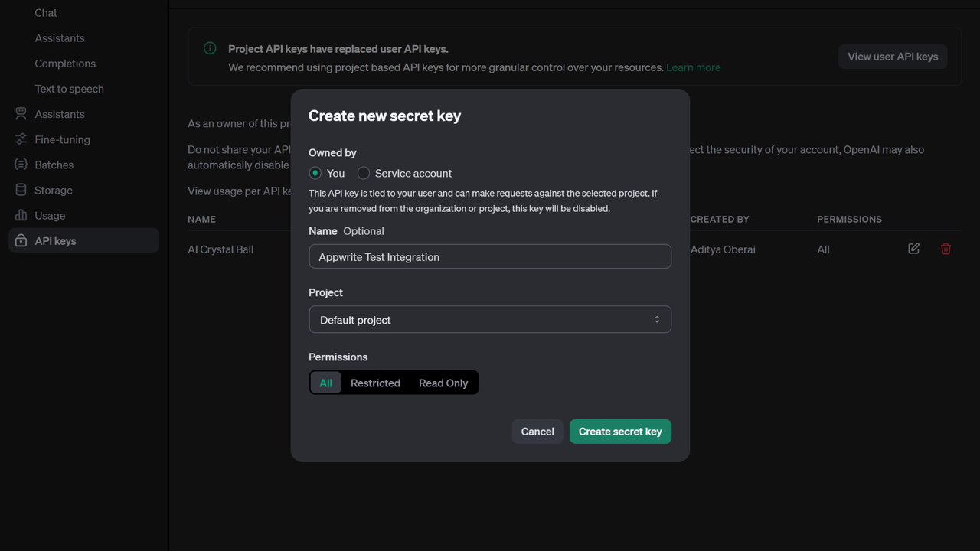Screen dimensions: 980x551
Task: Click the AI Crystal Ball key name
Action: click(220, 249)
